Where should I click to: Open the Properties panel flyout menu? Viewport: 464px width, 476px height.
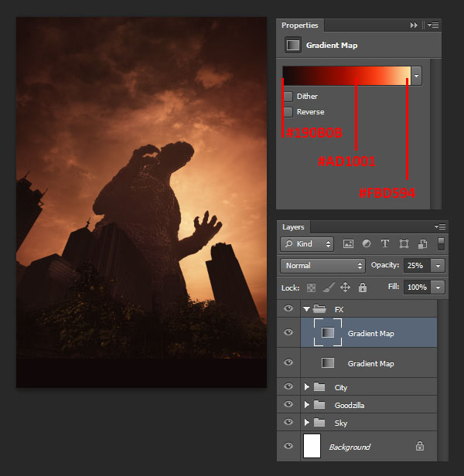tap(433, 25)
